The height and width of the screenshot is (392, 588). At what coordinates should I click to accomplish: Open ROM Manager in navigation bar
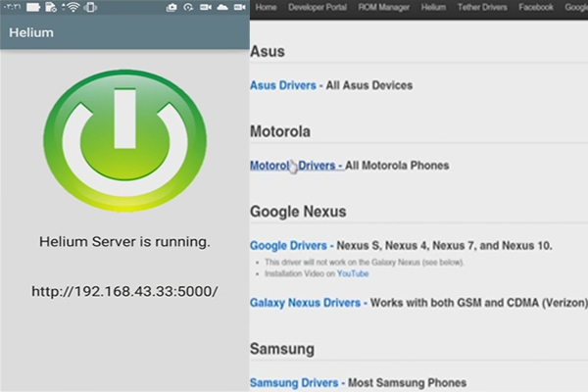pos(383,7)
